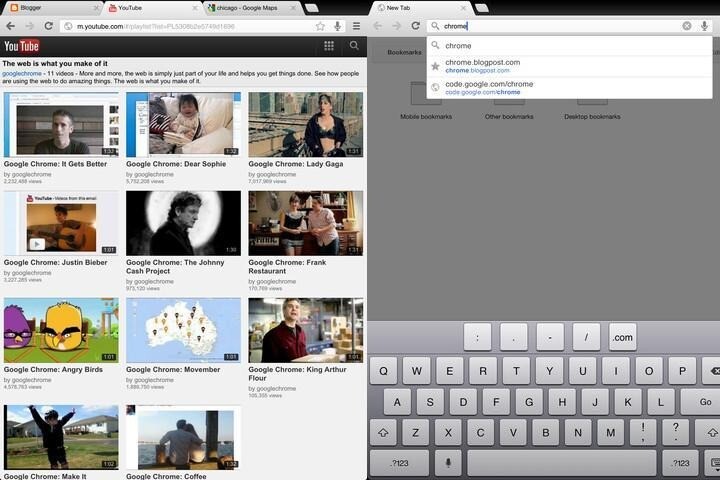Tap the keyboard dictation microphone key
720x480 pixels.
(448, 463)
